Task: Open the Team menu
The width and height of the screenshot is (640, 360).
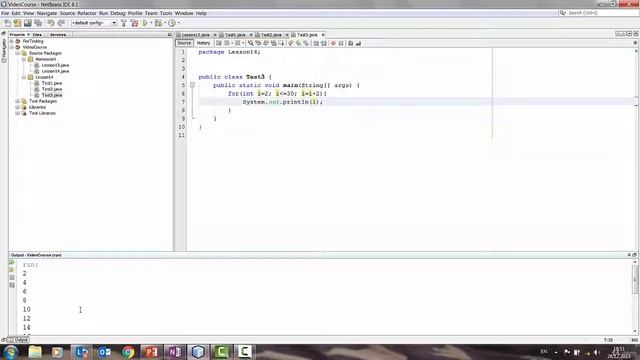Action: [x=151, y=13]
